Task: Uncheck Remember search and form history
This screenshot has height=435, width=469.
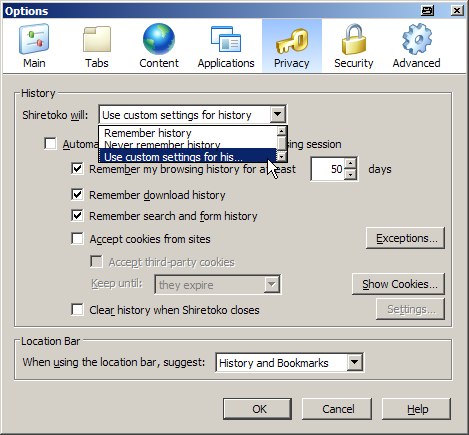Action: (x=77, y=216)
